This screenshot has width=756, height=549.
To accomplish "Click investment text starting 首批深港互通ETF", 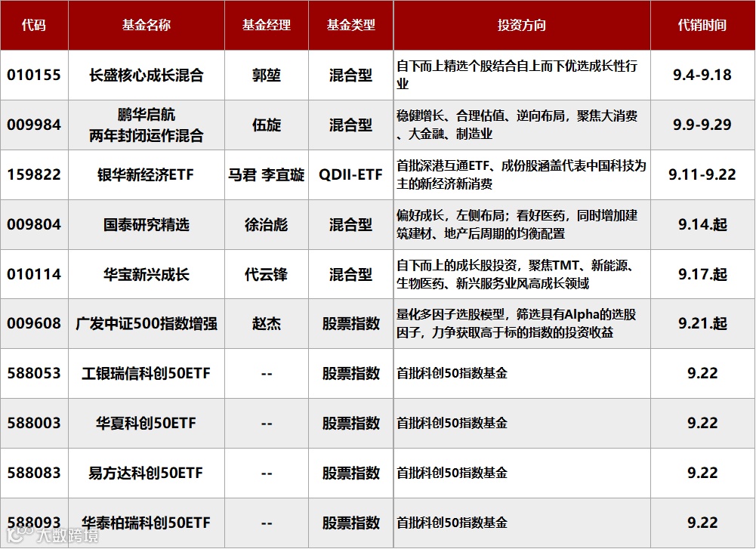I will click(x=521, y=174).
